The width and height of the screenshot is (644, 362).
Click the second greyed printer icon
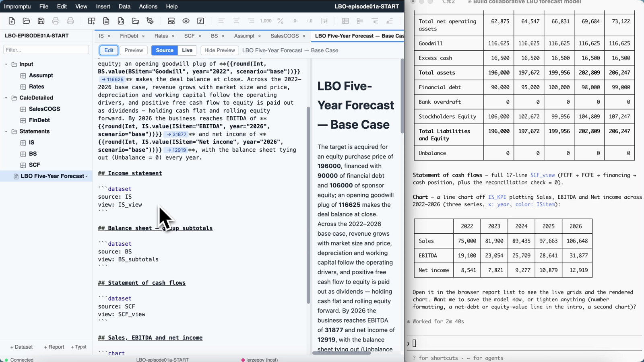[70, 21]
